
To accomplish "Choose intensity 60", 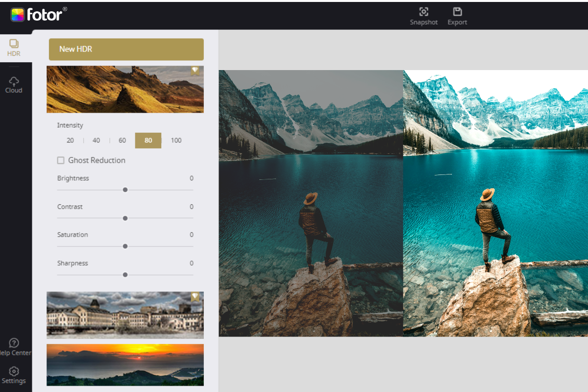I will (122, 140).
